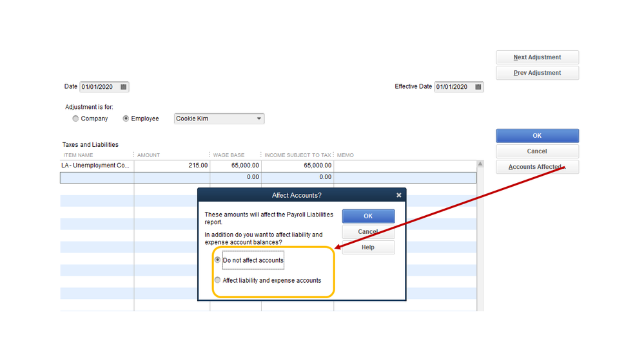
Task: Confirm with OK in main window
Action: 537,136
